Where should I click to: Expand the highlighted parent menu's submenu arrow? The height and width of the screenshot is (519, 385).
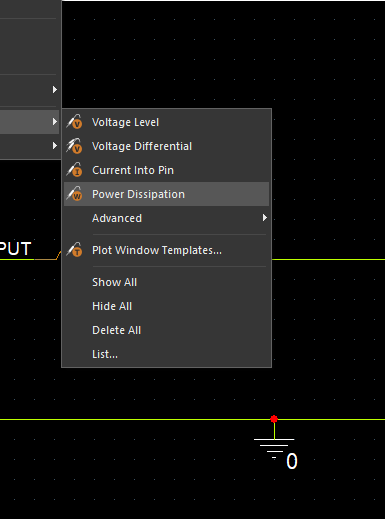pos(55,122)
